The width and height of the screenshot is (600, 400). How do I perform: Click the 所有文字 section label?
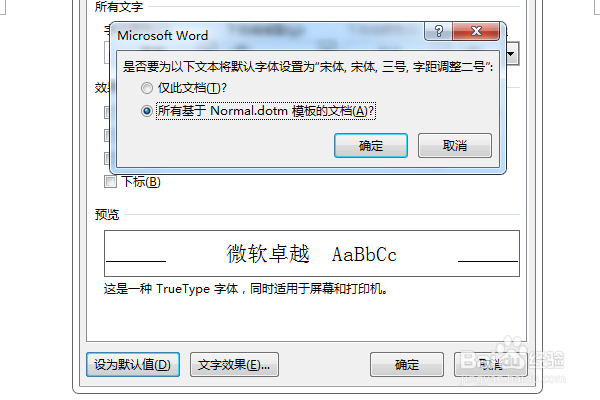pos(119,7)
